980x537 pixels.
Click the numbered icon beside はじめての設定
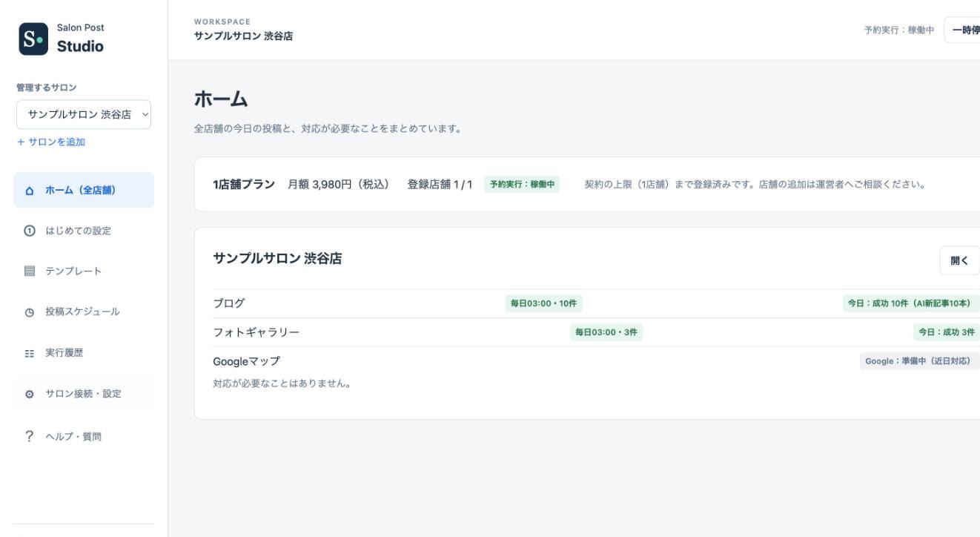pos(30,231)
